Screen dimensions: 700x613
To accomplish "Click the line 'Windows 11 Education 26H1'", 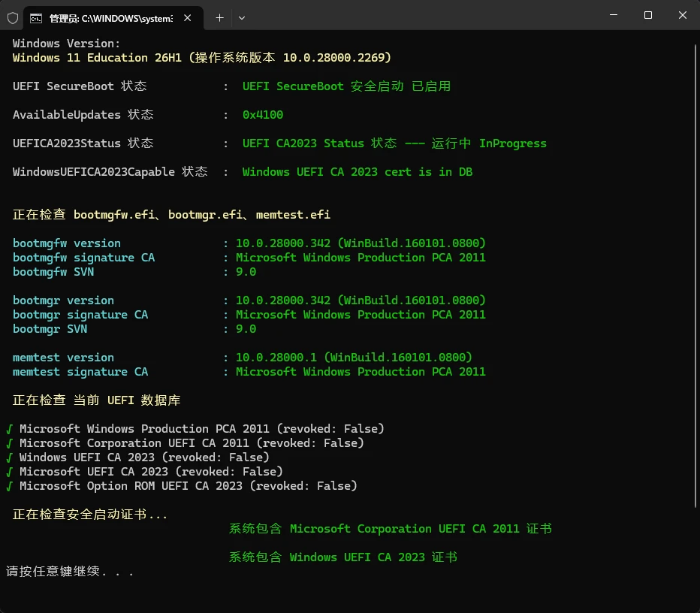I will point(202,58).
